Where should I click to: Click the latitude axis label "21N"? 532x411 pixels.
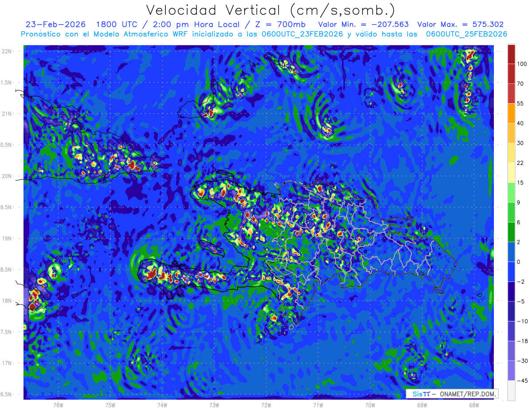click(7, 114)
